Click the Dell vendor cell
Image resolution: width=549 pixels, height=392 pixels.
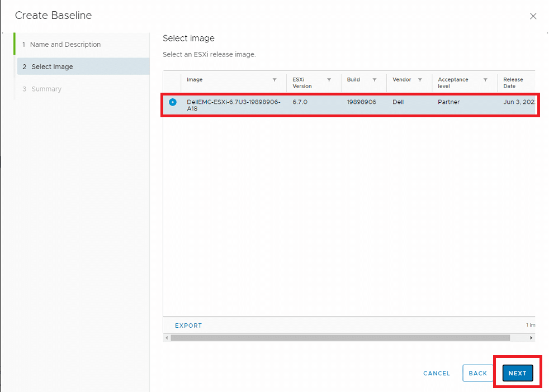pyautogui.click(x=398, y=102)
